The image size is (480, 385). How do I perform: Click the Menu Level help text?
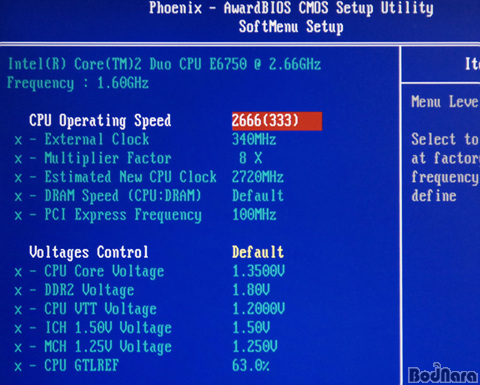445,102
